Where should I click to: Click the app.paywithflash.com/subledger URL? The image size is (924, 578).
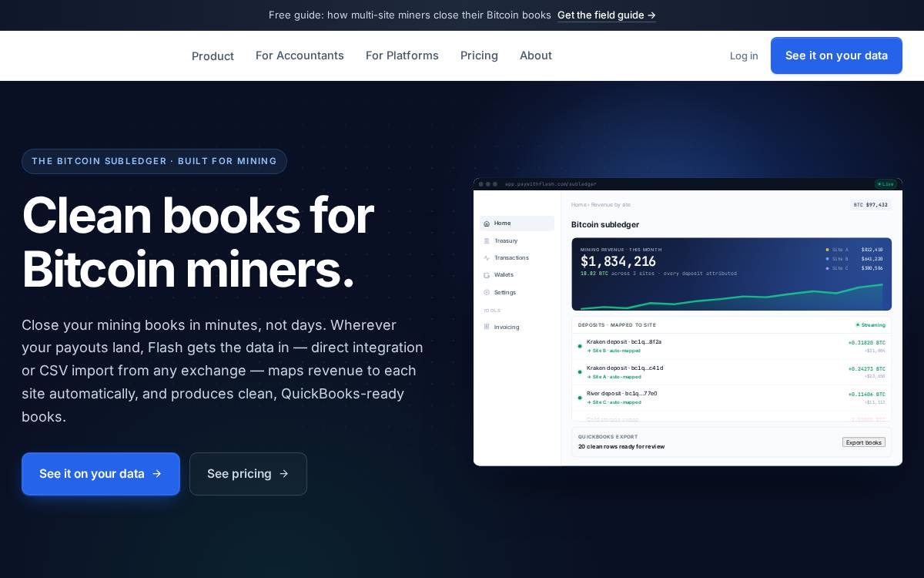551,184
